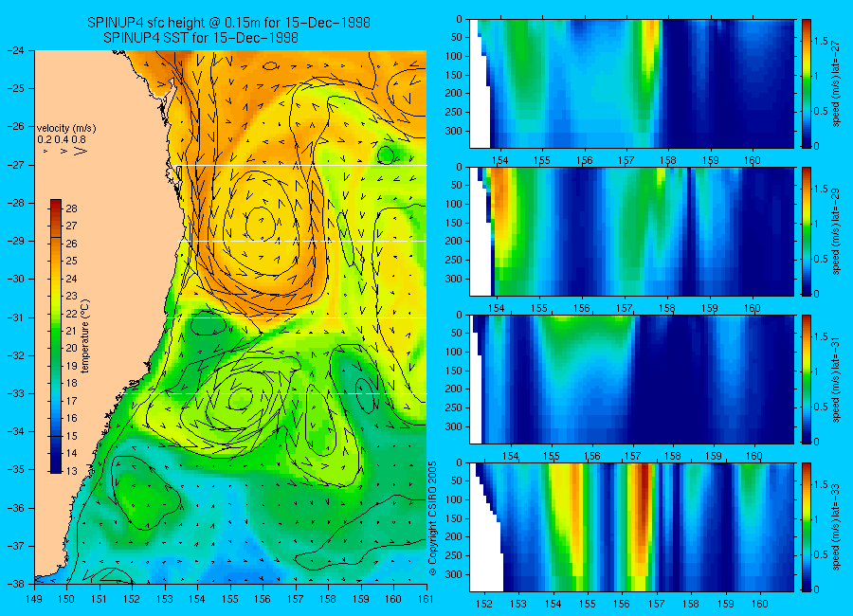Click the 'speed (m/s) lat=-29' label
Viewport: 853px width, 616px height.
tap(836, 232)
